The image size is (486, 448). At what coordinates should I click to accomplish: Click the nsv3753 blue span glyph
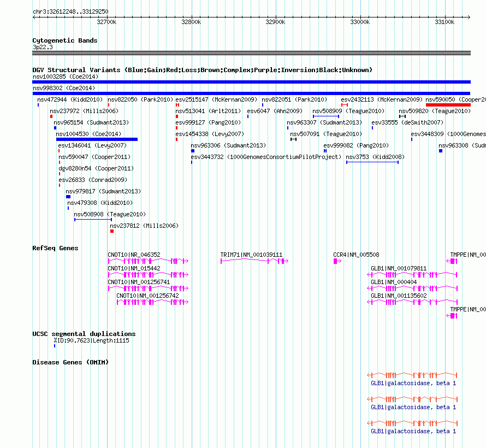click(372, 162)
